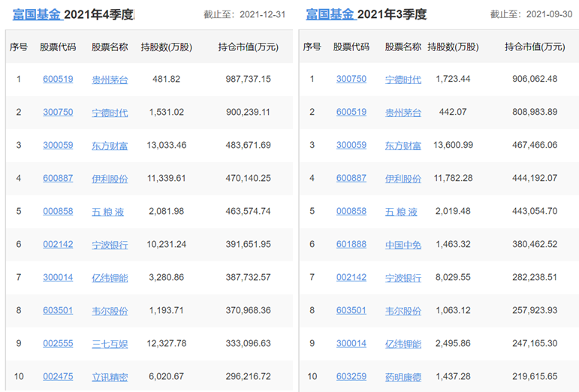The height and width of the screenshot is (392, 579).
Task: Select the shares value 481.82
Action: (167, 79)
